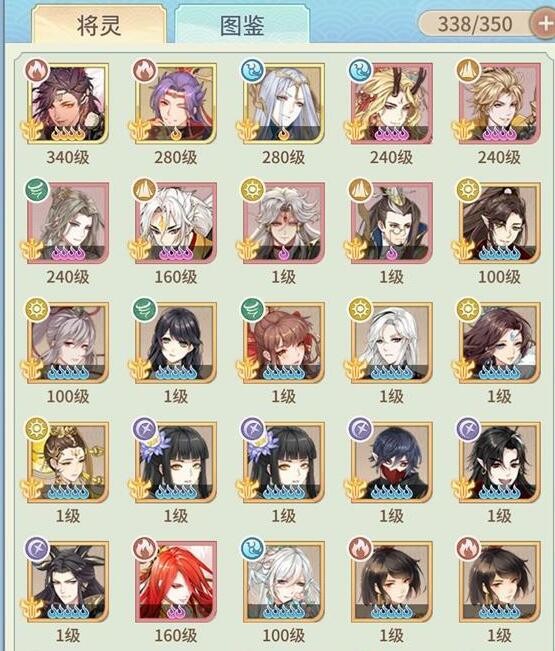Click the fire element icon on purple-haired 280级 hero
Screen dimensions: 555x651
144,70
